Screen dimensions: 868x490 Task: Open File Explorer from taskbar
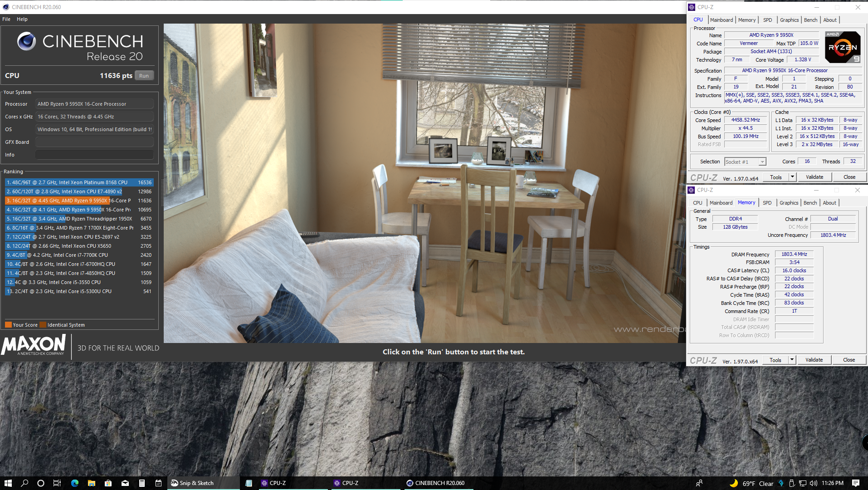(x=91, y=483)
